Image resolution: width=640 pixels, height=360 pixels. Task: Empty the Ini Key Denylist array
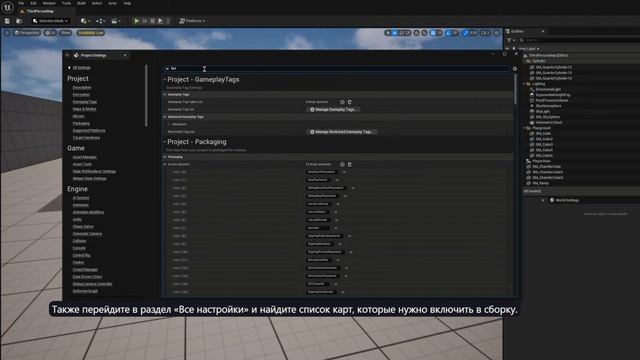(349, 164)
